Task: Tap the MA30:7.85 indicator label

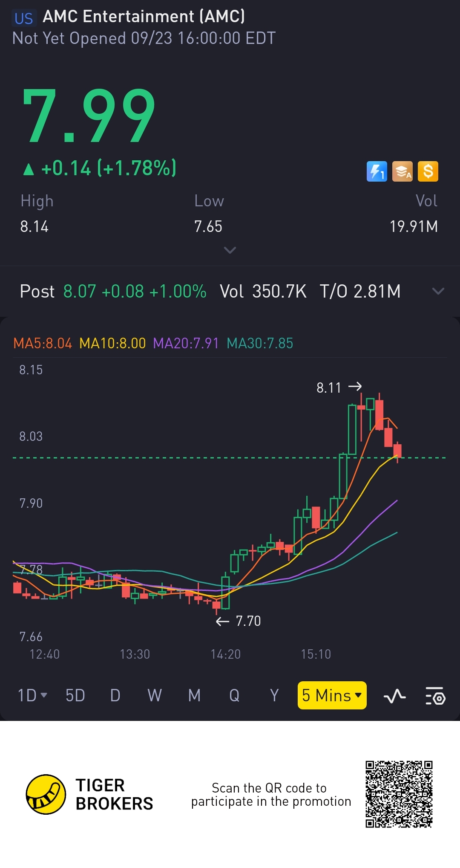Action: (260, 343)
